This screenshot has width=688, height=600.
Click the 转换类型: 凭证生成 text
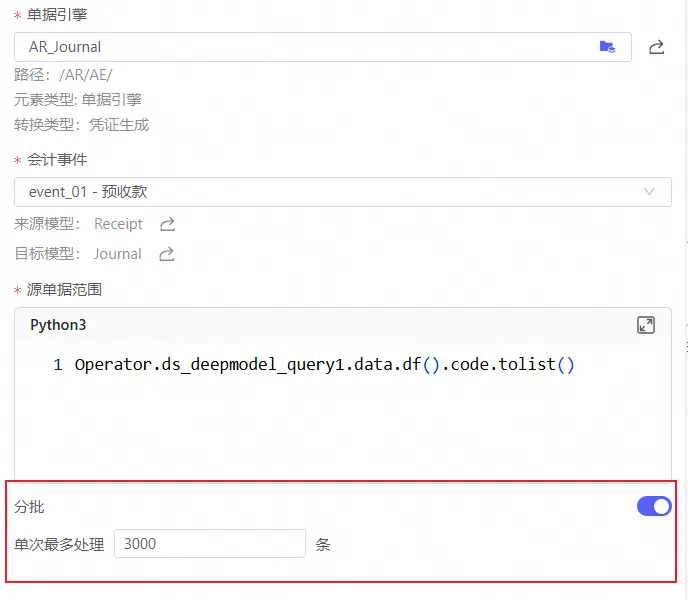[82, 125]
